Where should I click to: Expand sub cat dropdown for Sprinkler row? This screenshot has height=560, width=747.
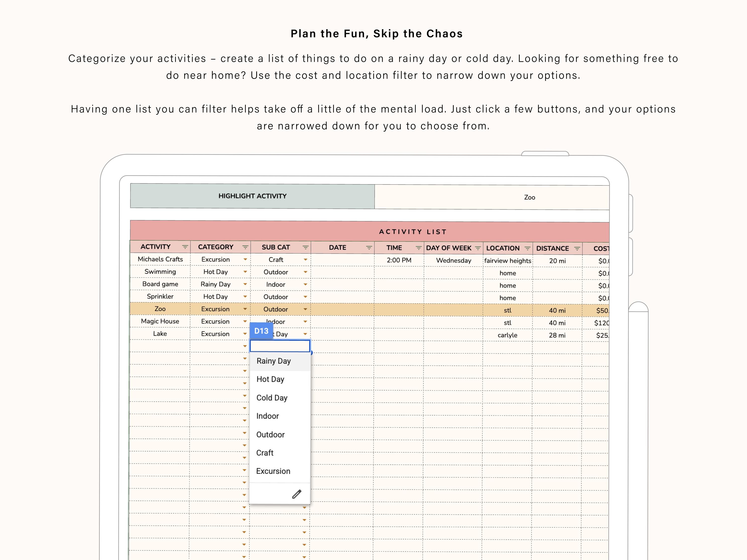[305, 297]
